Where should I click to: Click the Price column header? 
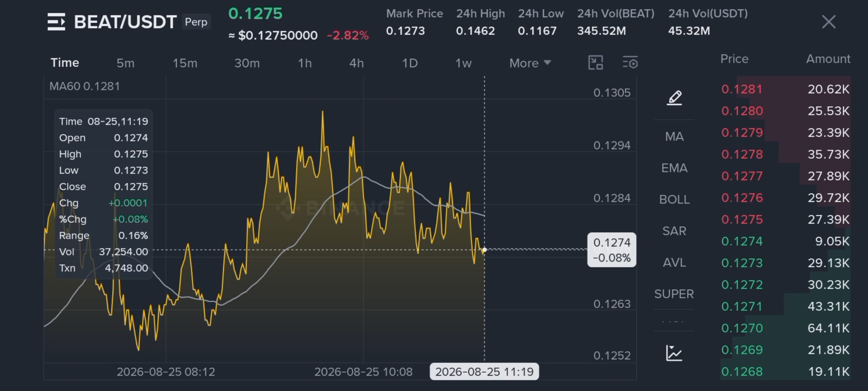coord(734,59)
